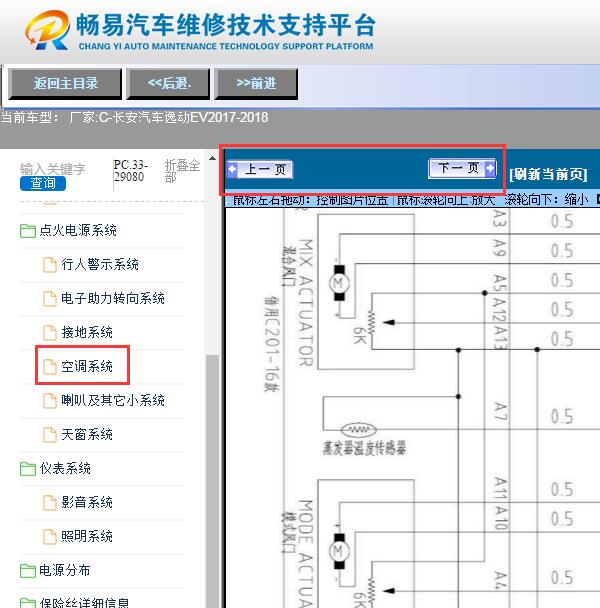Click the left arrow icon on 上一页
The image size is (600, 608).
(x=232, y=169)
